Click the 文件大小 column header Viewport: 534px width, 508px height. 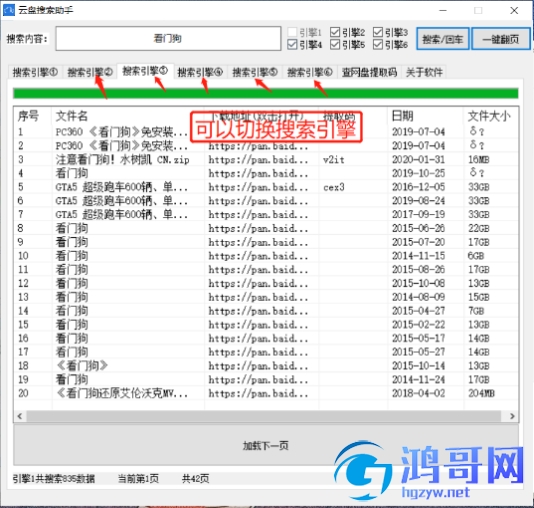[490, 116]
